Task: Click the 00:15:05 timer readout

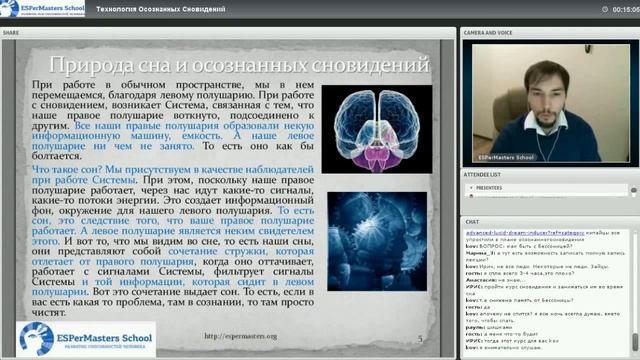Action: pyautogui.click(x=626, y=9)
